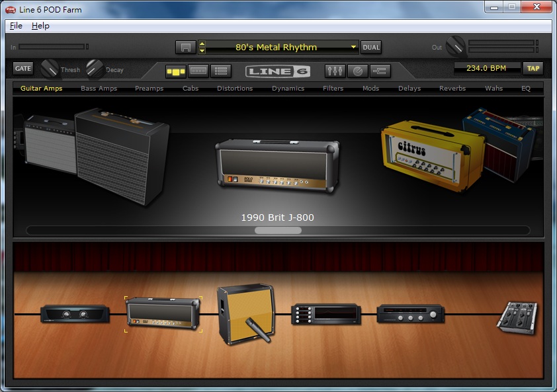This screenshot has width=557, height=392.
Task: Click the Line 6 logo
Action: coord(278,71)
